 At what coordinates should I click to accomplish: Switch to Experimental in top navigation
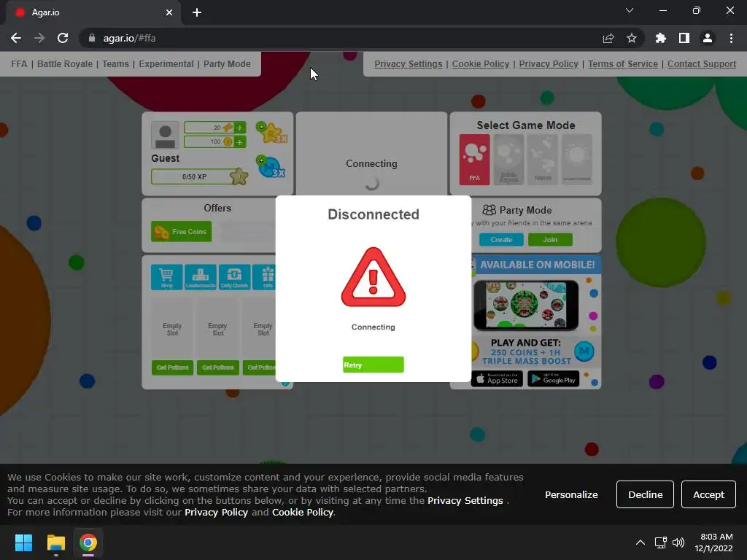166,64
